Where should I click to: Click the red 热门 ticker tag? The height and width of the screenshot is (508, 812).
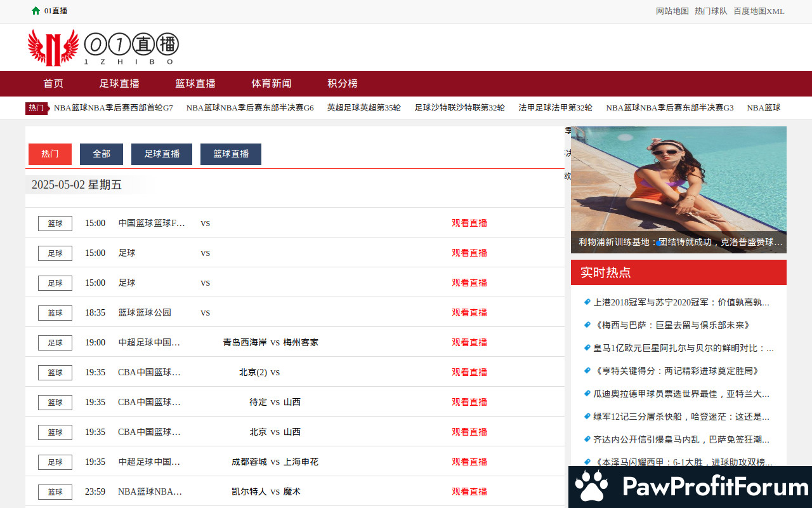pos(36,108)
